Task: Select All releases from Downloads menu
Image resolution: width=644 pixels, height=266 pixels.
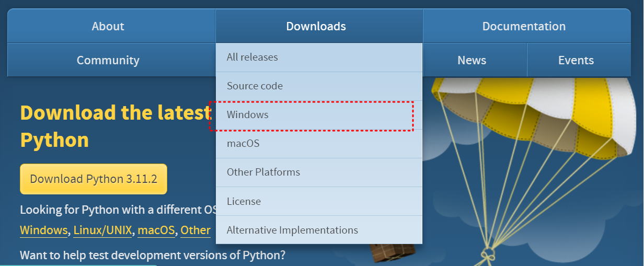Action: (x=319, y=57)
